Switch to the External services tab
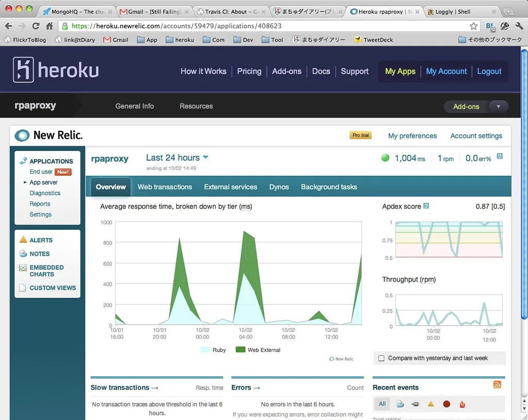 230,187
